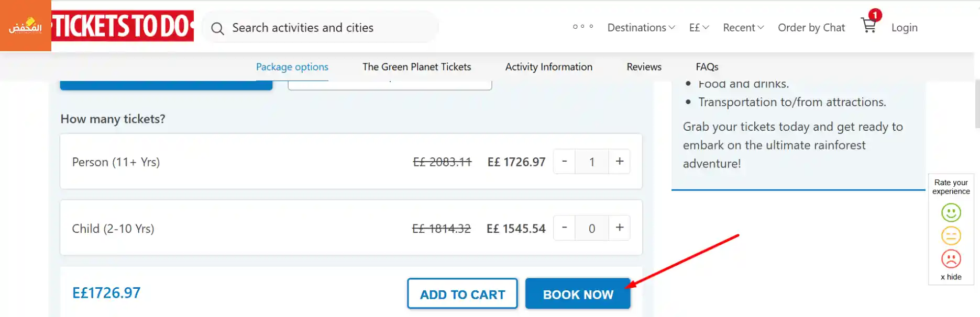This screenshot has width=980, height=317.
Task: Expand the Recent dropdown
Action: 743,28
